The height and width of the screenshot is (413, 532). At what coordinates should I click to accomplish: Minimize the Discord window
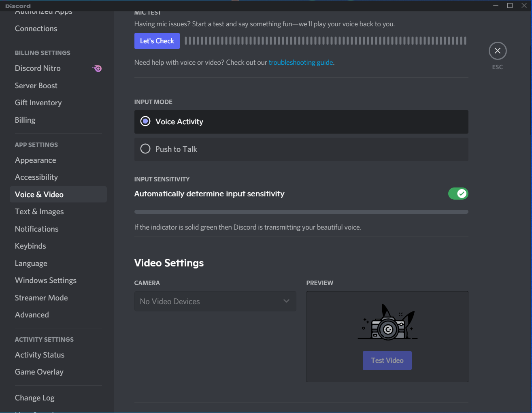496,6
